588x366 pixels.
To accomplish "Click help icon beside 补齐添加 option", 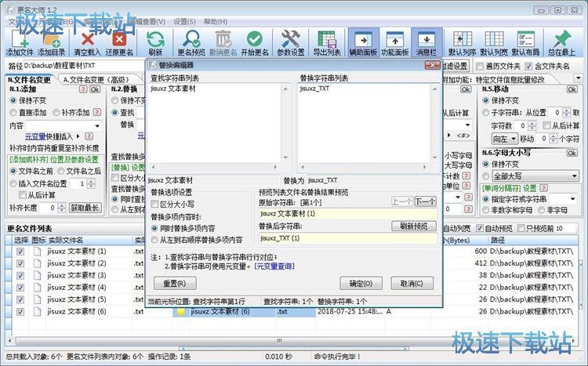I will click(x=96, y=112).
